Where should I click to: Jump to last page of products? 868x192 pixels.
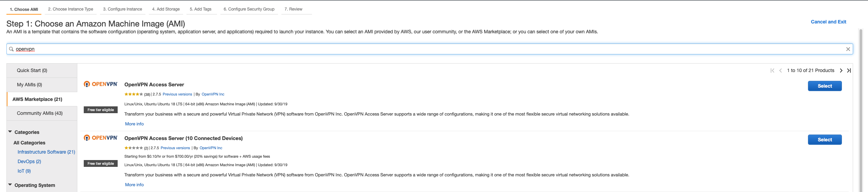[x=849, y=70]
